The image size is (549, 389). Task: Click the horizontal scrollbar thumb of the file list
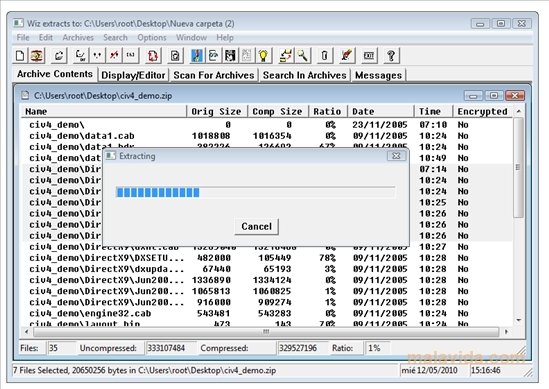click(266, 331)
